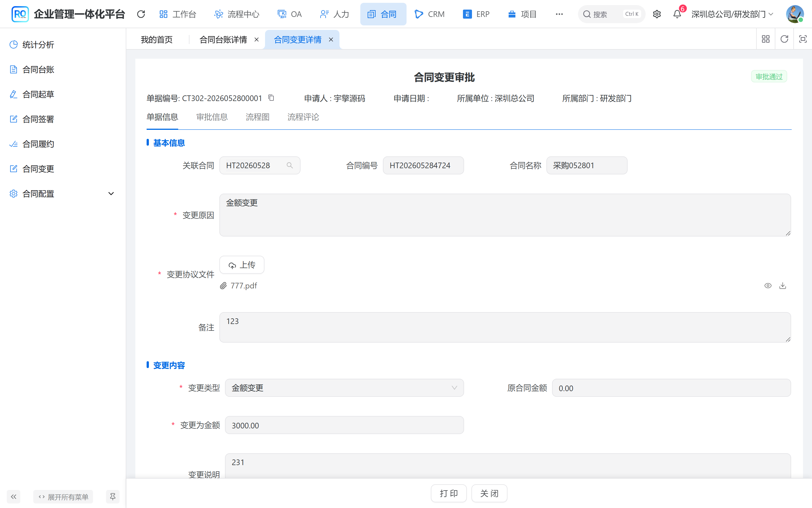Open the 人力 module
812x508 pixels.
pyautogui.click(x=335, y=14)
